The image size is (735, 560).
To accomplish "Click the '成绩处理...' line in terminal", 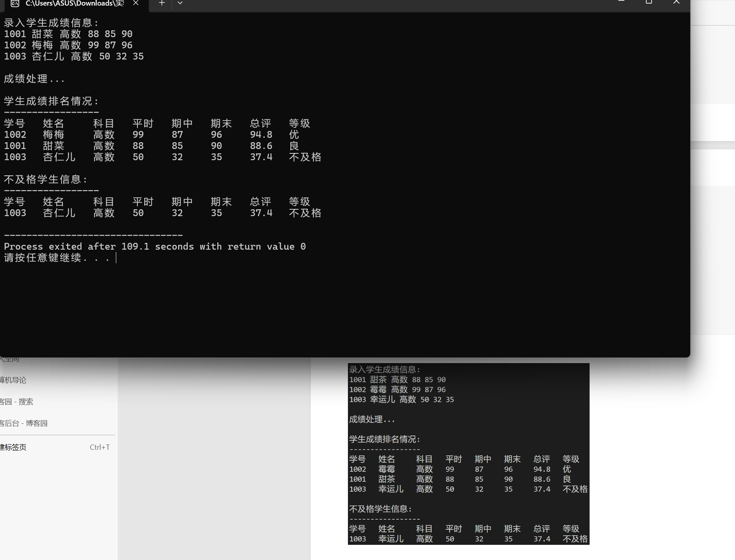I will click(34, 79).
